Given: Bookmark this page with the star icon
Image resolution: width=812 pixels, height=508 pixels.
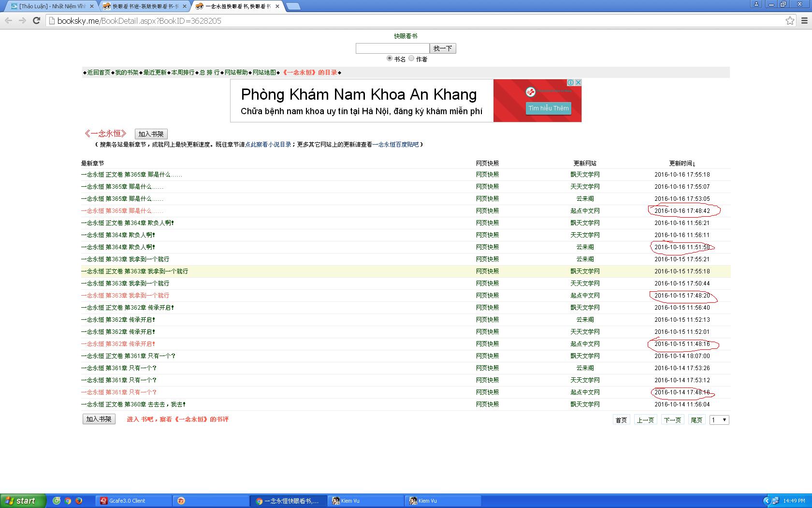Looking at the screenshot, I should (790, 20).
